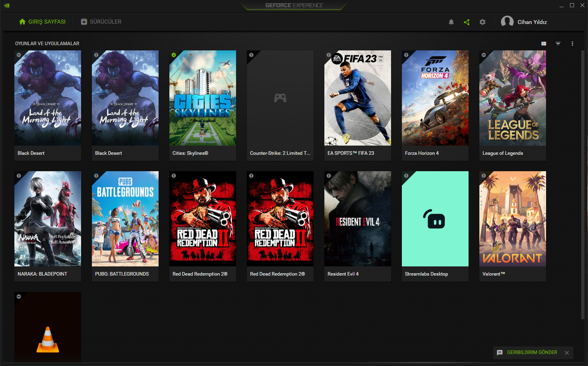
Task: Click the "NARAKA: BLADEPOINT" title text
Action: (42, 274)
